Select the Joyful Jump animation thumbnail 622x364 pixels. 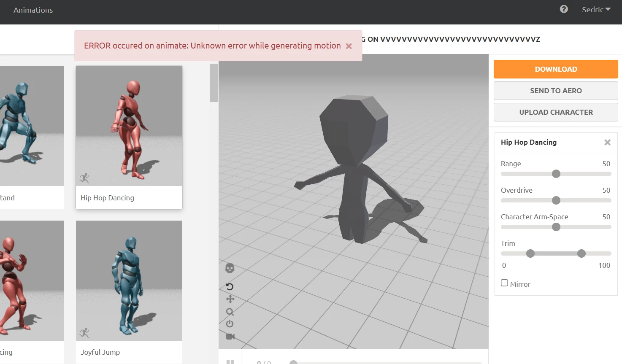pos(129,280)
